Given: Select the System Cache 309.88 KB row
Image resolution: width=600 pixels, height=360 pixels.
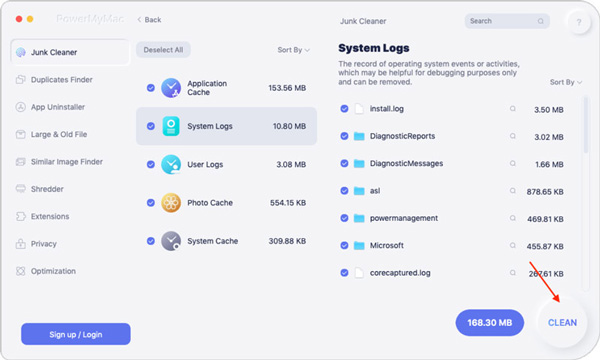Looking at the screenshot, I should tap(227, 241).
